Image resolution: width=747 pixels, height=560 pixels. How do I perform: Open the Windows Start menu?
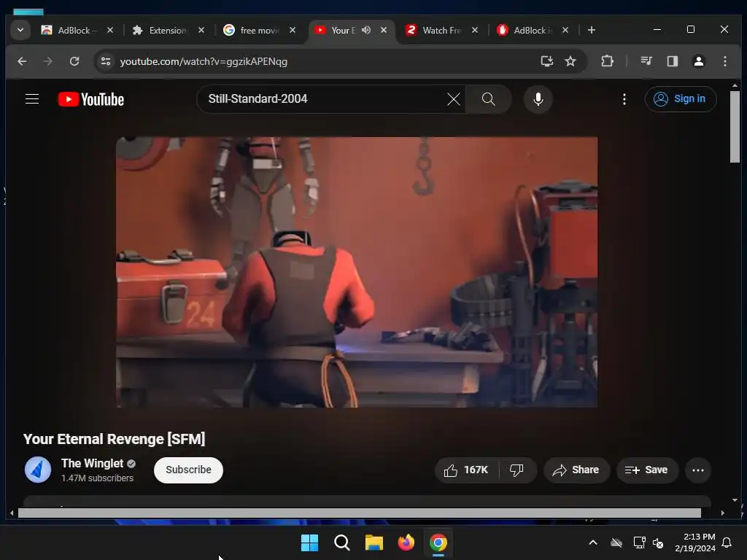[x=309, y=542]
